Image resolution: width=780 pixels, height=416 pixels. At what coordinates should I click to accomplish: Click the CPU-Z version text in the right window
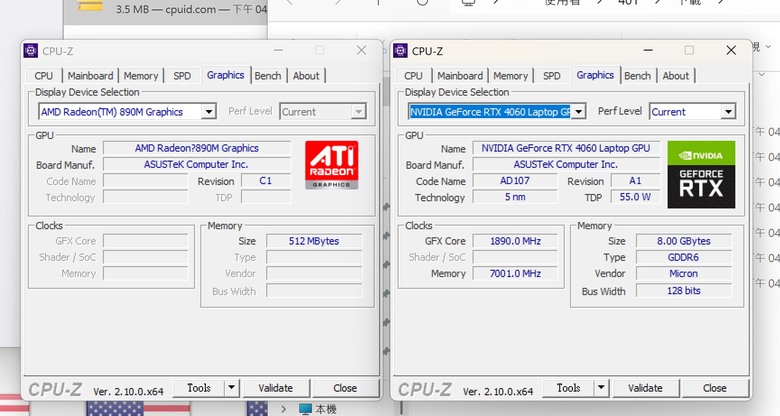498,392
